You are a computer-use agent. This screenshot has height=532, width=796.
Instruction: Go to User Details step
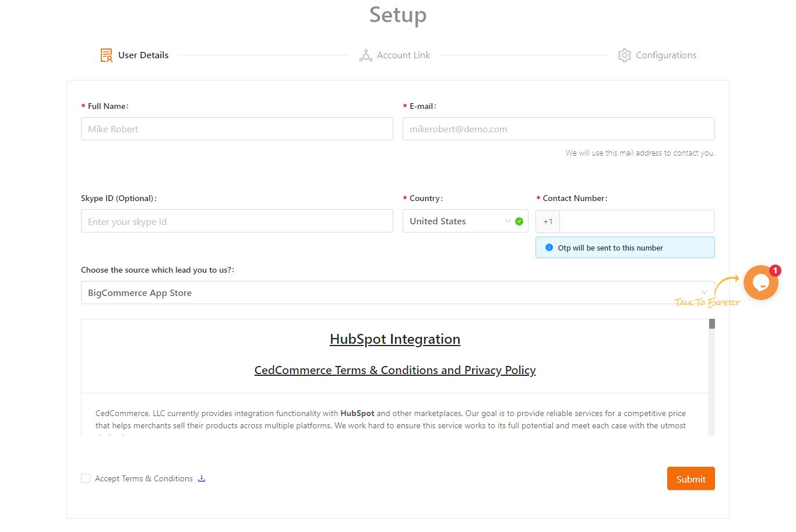pos(135,55)
